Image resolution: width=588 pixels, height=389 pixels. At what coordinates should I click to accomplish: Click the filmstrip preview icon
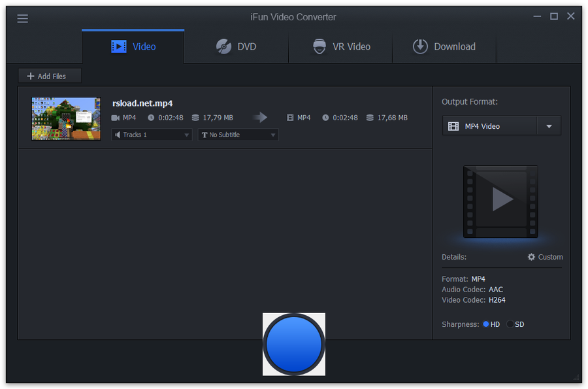(x=500, y=201)
